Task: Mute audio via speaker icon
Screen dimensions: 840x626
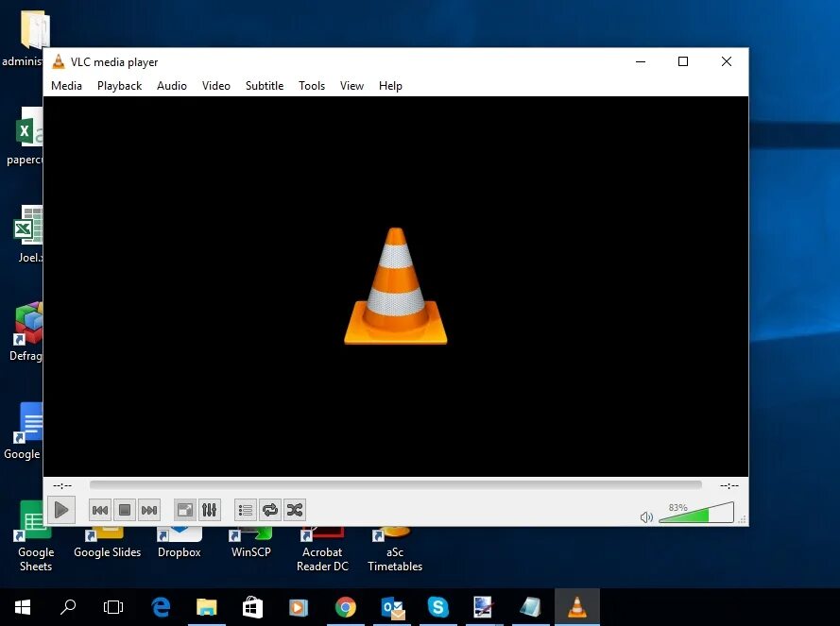Action: coord(646,517)
